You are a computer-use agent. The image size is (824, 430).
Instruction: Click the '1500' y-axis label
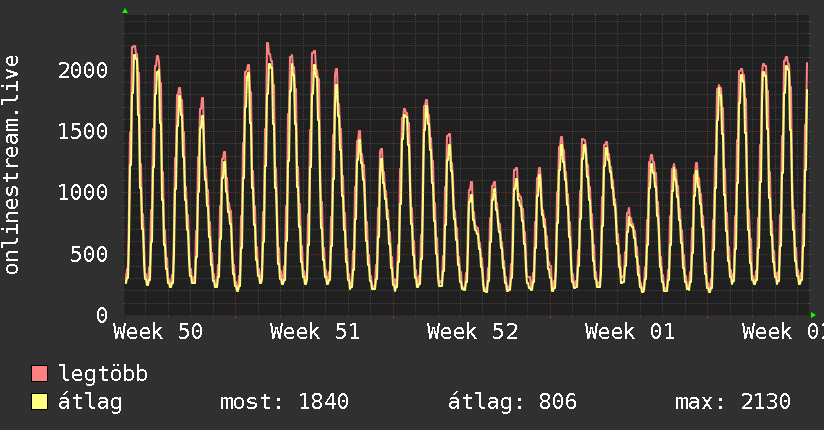coord(83,131)
